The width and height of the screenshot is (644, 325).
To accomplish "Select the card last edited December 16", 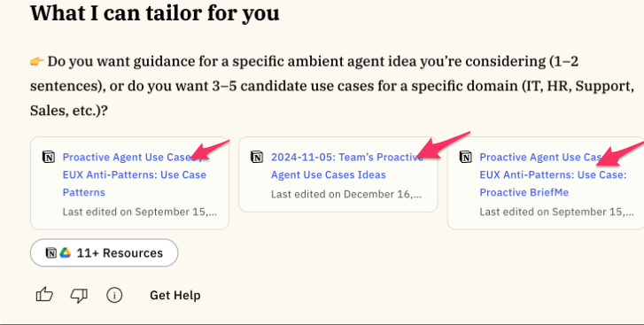I will [x=338, y=174].
